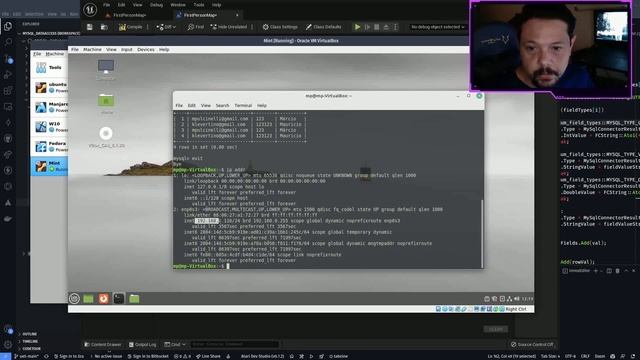Click the terminal window scrollbar
640x360 pixels.
click(x=482, y=233)
